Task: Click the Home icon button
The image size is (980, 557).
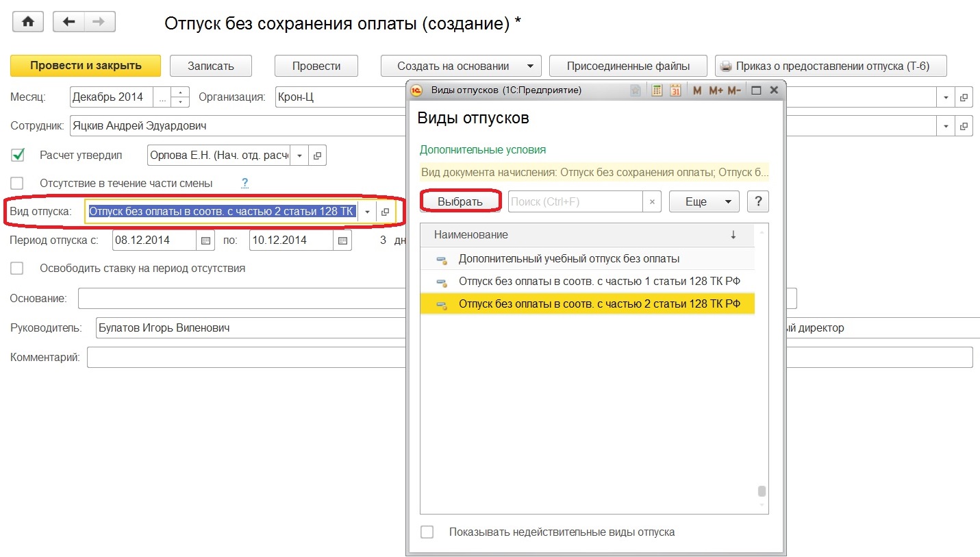Action: (28, 22)
